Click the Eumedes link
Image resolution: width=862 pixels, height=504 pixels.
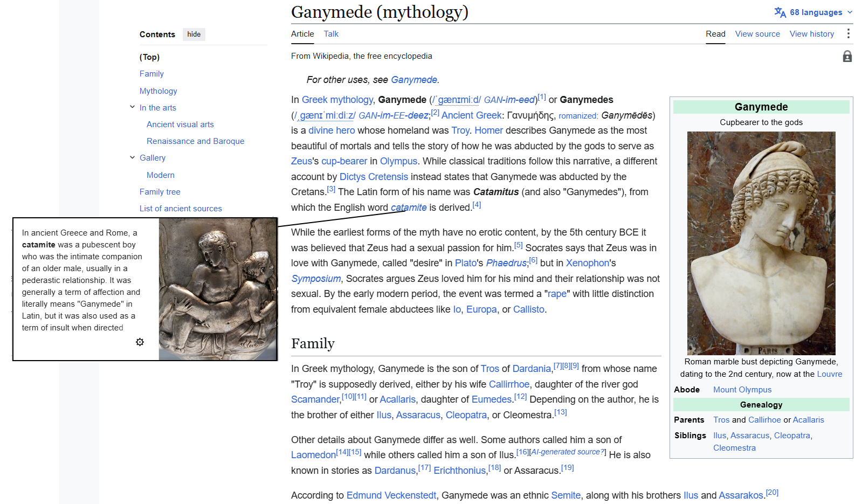(x=492, y=399)
